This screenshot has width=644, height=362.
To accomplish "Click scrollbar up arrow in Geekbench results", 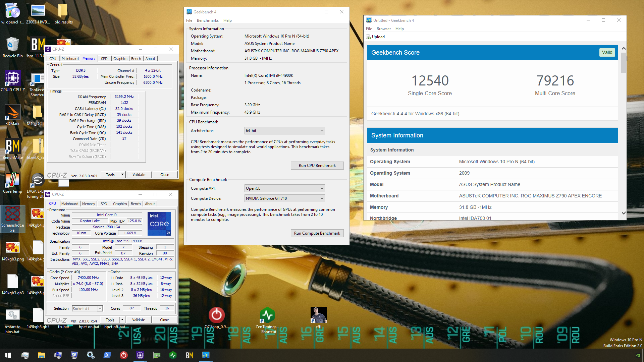I will pos(624,49).
